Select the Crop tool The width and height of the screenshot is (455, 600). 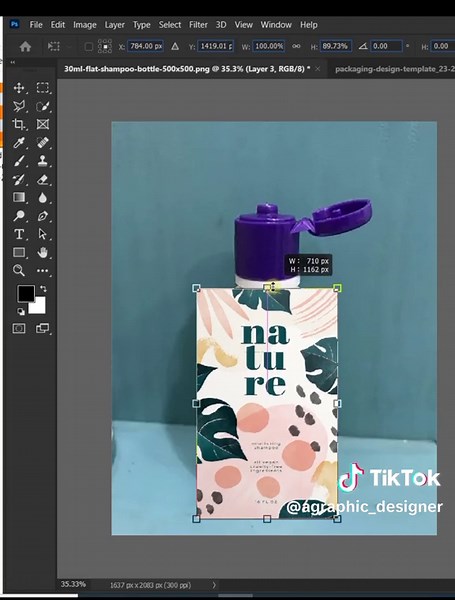point(19,124)
